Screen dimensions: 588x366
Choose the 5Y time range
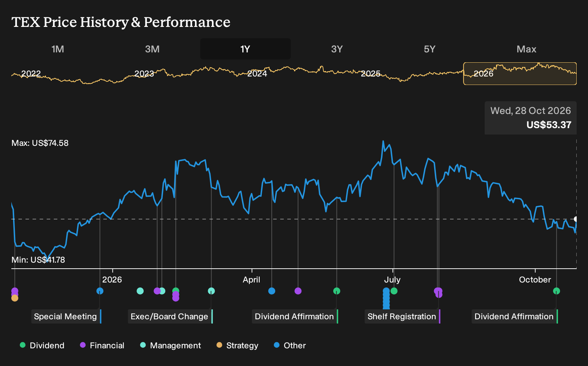430,49
